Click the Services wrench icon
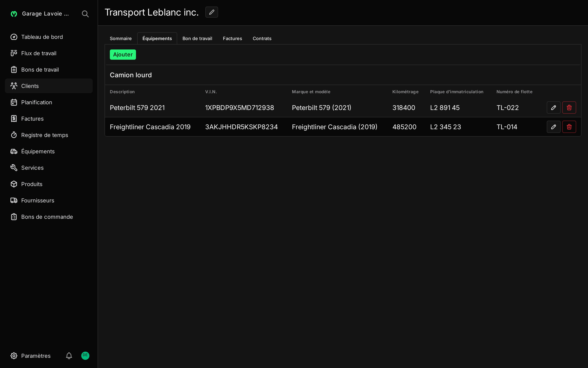The height and width of the screenshot is (368, 588). 14,168
